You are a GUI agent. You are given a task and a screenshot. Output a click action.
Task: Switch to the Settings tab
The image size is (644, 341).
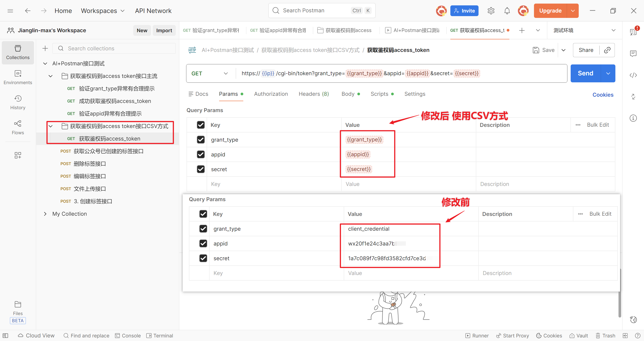click(415, 94)
